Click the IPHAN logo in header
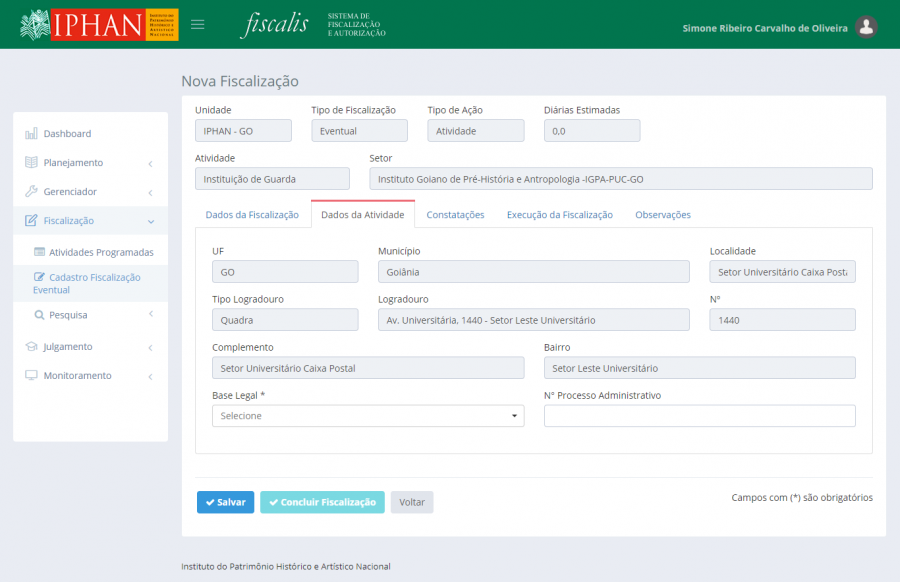This screenshot has width=900, height=582. [99, 24]
